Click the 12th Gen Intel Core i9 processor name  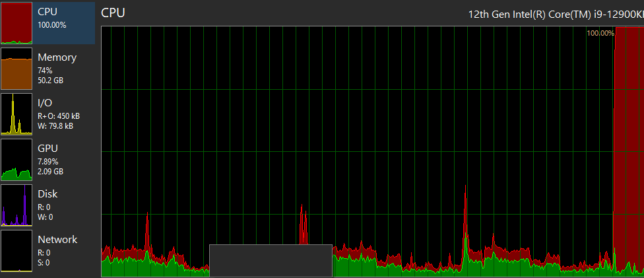click(x=556, y=15)
